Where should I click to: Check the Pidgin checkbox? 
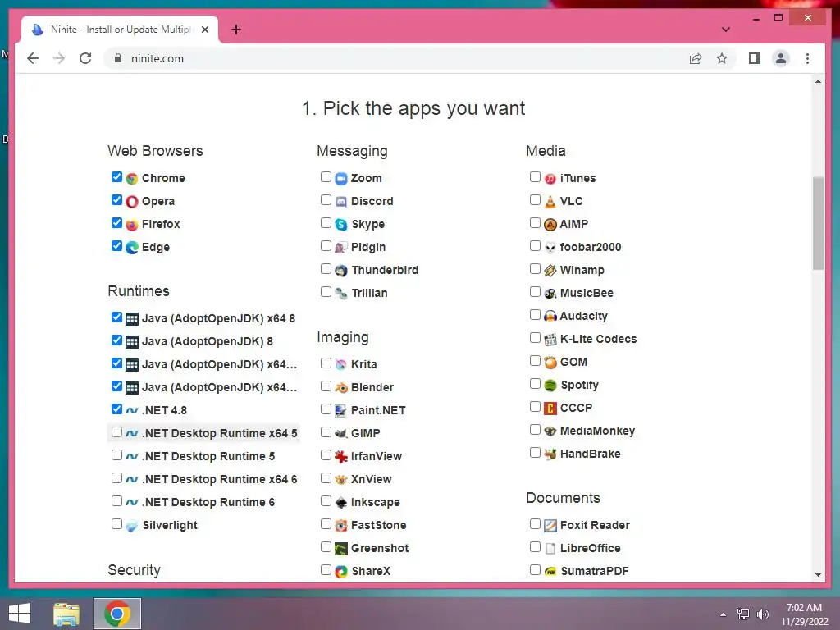(326, 246)
